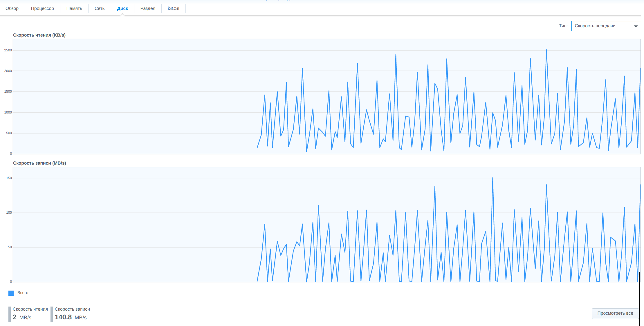644x326 pixels.
Task: Click the Просмотреть все button
Action: pyautogui.click(x=615, y=313)
